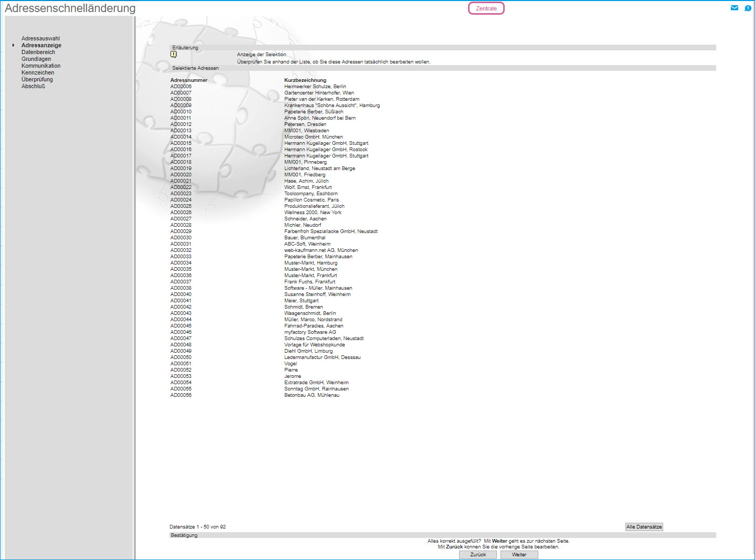The image size is (755, 560).
Task: Select address number AD00028
Action: [181, 225]
